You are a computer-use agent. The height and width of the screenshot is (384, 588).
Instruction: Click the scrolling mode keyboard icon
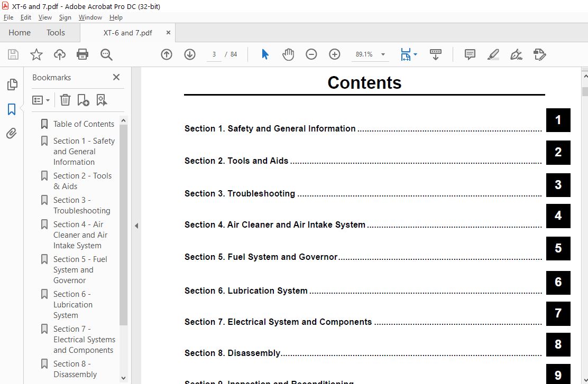coord(436,55)
